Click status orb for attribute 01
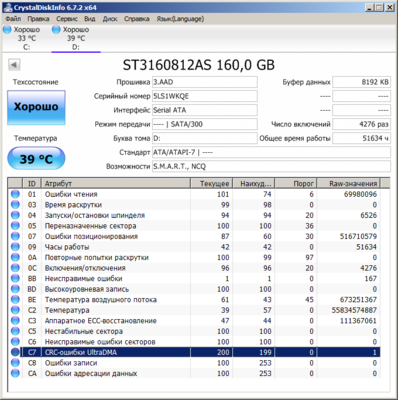Screen dimensions: 398x400 click(x=15, y=194)
